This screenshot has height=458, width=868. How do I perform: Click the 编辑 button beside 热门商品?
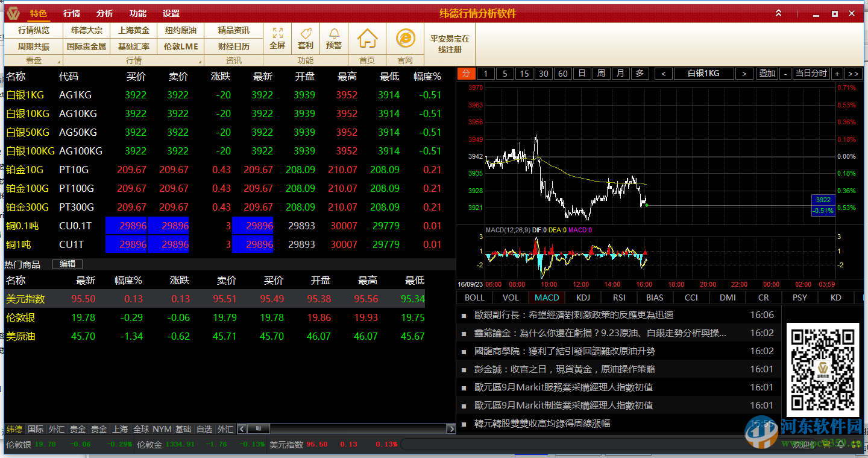click(x=68, y=264)
